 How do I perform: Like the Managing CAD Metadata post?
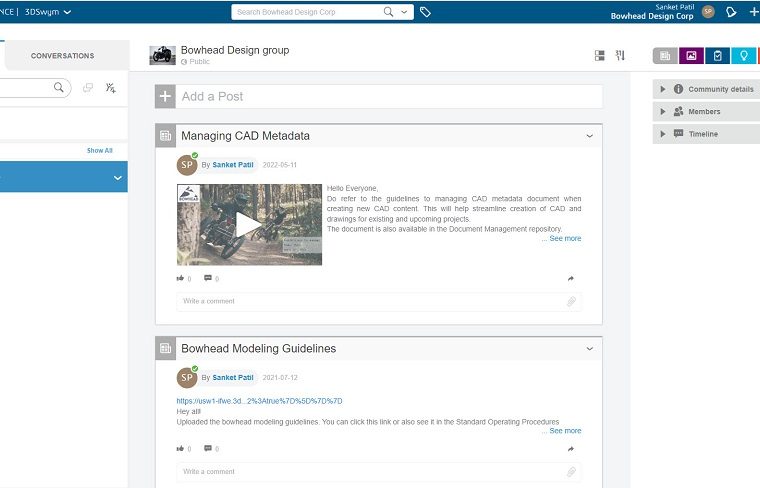[x=180, y=278]
